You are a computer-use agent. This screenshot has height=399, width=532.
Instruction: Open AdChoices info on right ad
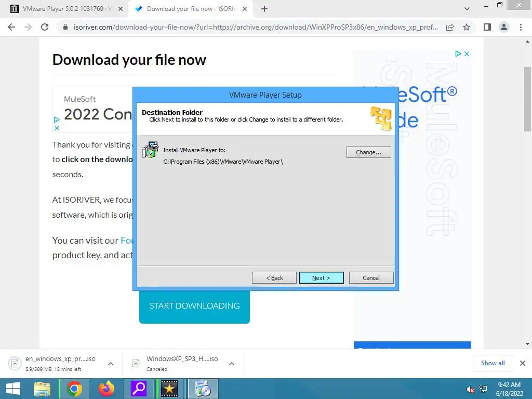pos(458,54)
